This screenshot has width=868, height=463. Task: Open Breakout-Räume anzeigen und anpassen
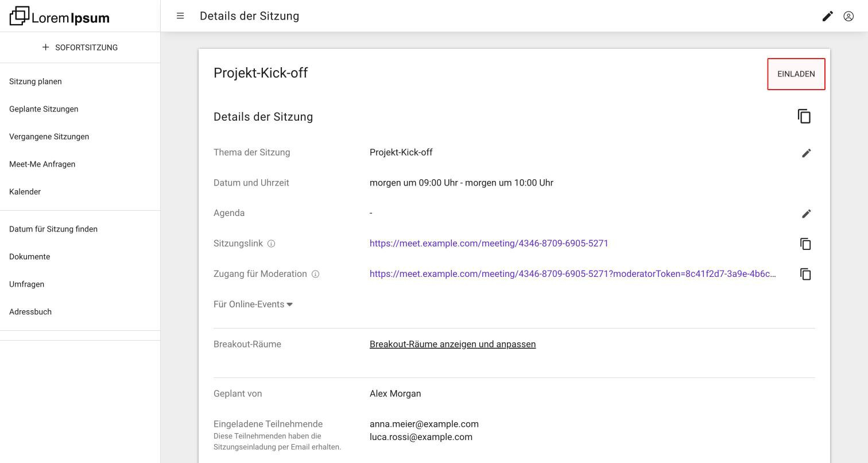[x=452, y=344]
